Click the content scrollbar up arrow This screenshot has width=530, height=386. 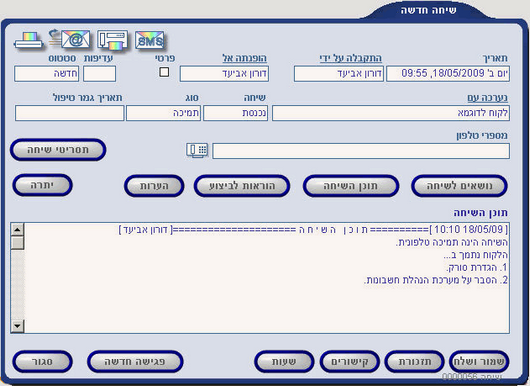[x=17, y=230]
